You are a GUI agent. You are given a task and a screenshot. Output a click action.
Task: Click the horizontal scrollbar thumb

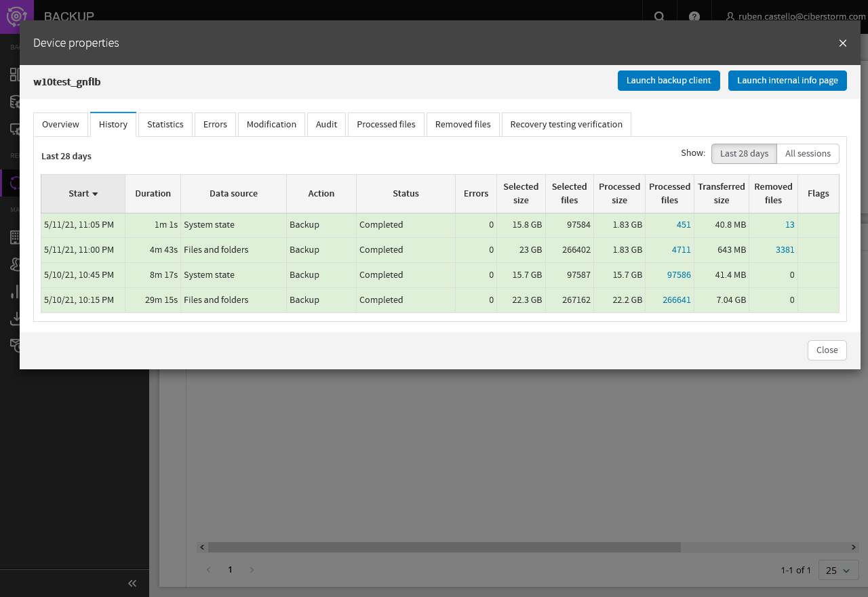(x=444, y=547)
